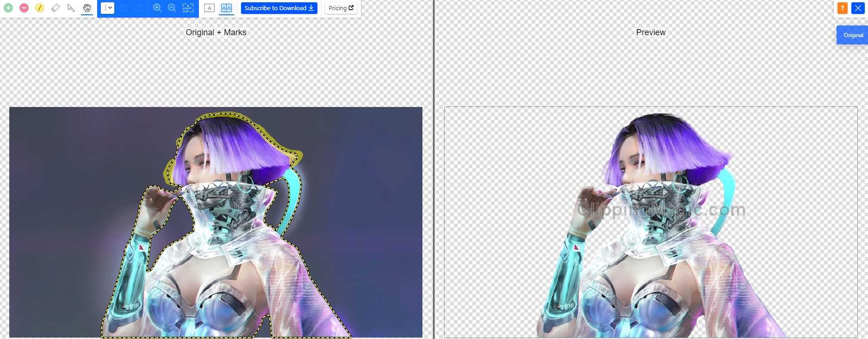Image resolution: width=868 pixels, height=339 pixels.
Task: Zoom in with the magnifier plus
Action: click(x=157, y=8)
